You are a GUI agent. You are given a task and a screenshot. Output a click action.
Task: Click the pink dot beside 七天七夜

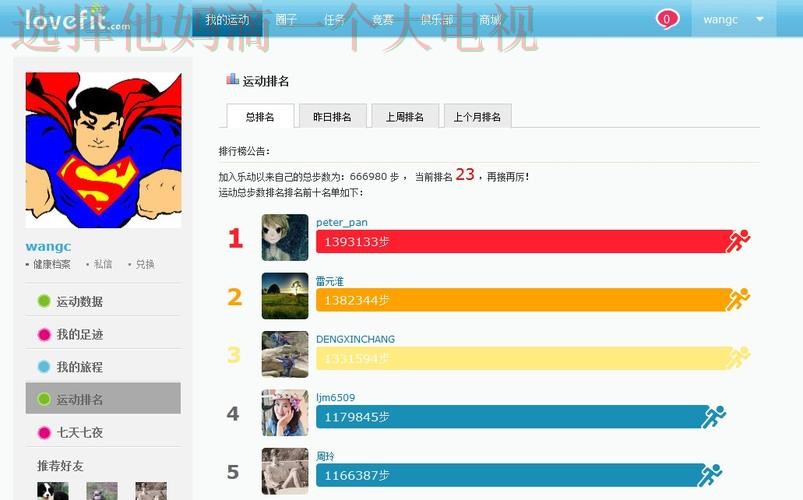[44, 433]
